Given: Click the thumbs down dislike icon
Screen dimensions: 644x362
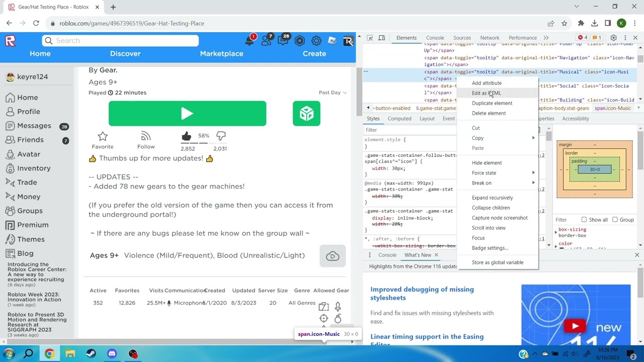Looking at the screenshot, I should pyautogui.click(x=221, y=136).
